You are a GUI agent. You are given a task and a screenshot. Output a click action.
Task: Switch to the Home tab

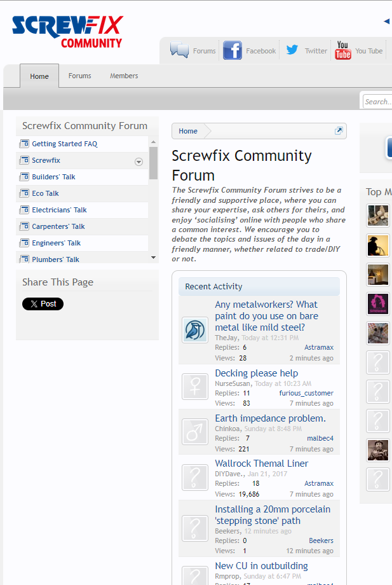[x=39, y=76]
